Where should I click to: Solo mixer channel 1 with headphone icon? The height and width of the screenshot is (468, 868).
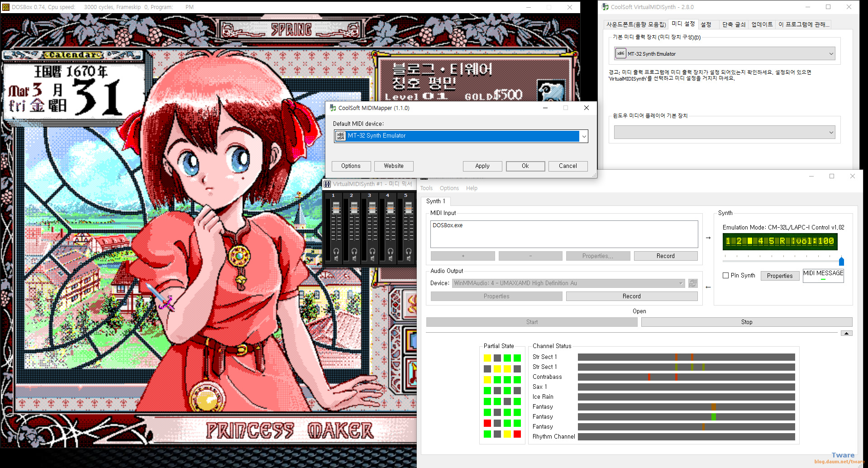click(336, 251)
